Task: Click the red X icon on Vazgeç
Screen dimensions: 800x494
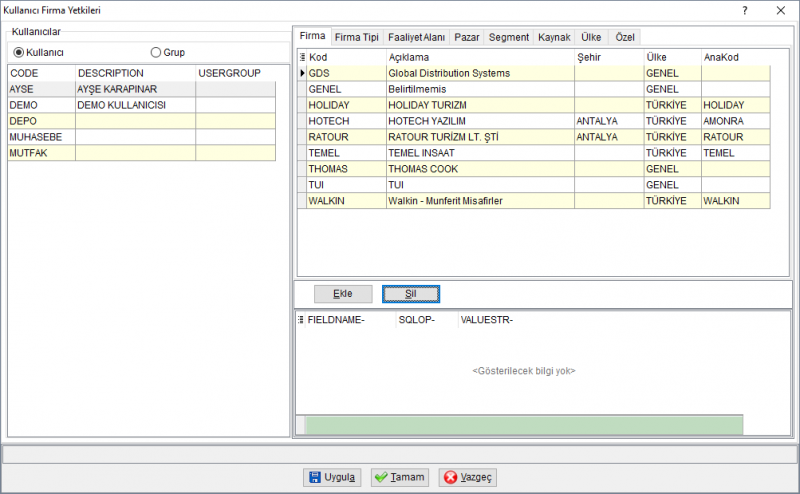Action: (451, 477)
